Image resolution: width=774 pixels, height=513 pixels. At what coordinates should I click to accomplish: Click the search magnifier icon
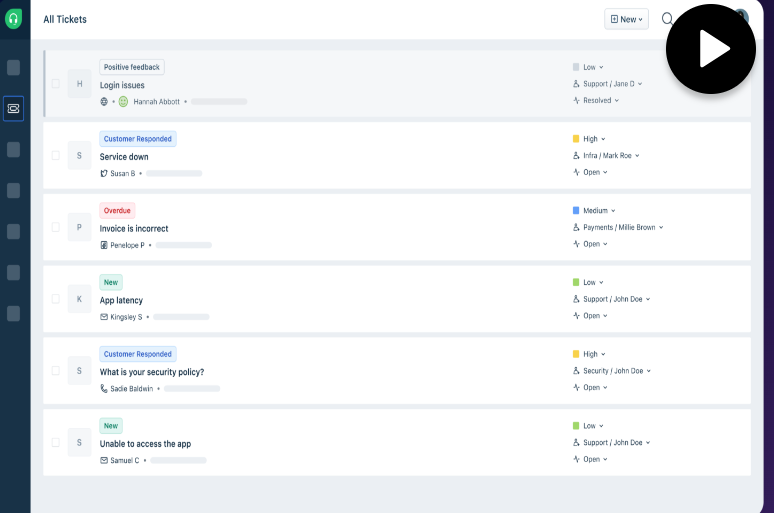click(x=667, y=19)
